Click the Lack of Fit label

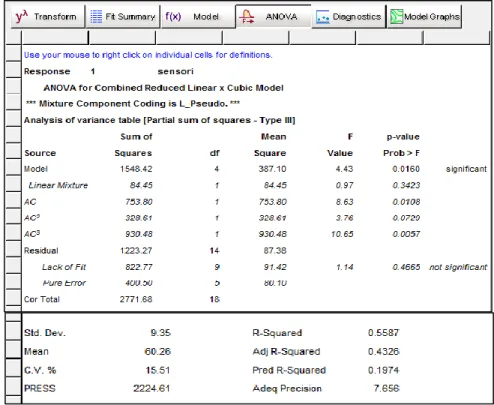click(x=64, y=267)
